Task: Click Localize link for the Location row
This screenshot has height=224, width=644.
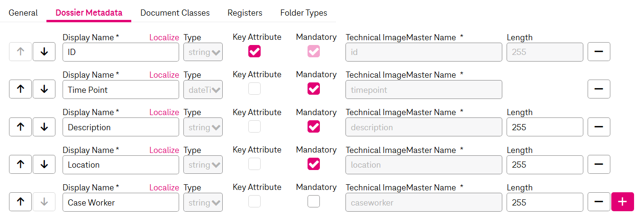Action: pos(164,150)
